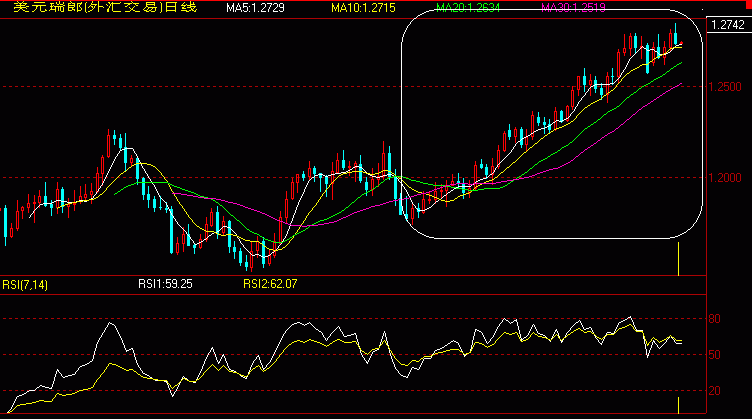Click the RSI 20 level label

pyautogui.click(x=714, y=391)
